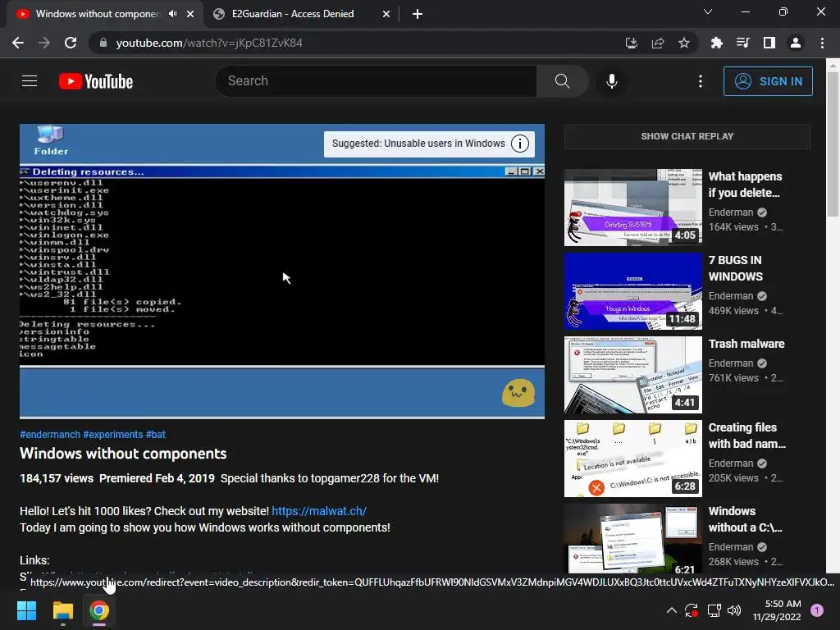Click the #endermanch hashtag
This screenshot has width=840, height=630.
50,435
